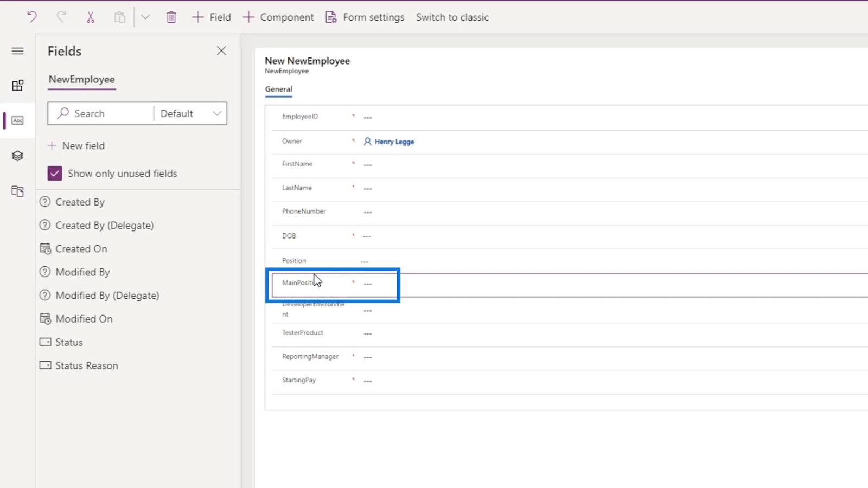This screenshot has height=488, width=868.
Task: Click Switch to classic
Action: 452,17
